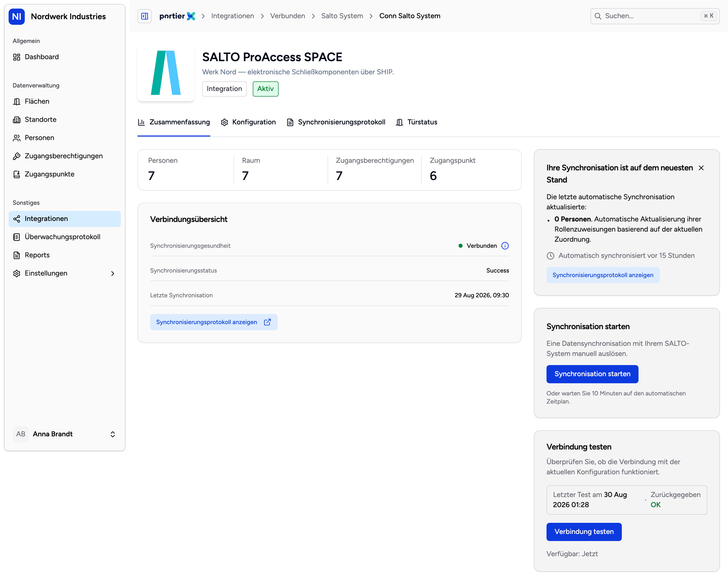The width and height of the screenshot is (728, 584).
Task: Click external link icon on protocol button
Action: pos(267,322)
